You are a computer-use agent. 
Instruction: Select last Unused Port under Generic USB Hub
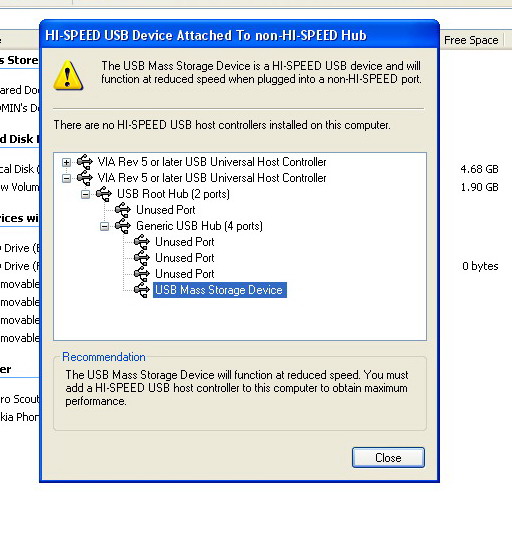(x=184, y=274)
